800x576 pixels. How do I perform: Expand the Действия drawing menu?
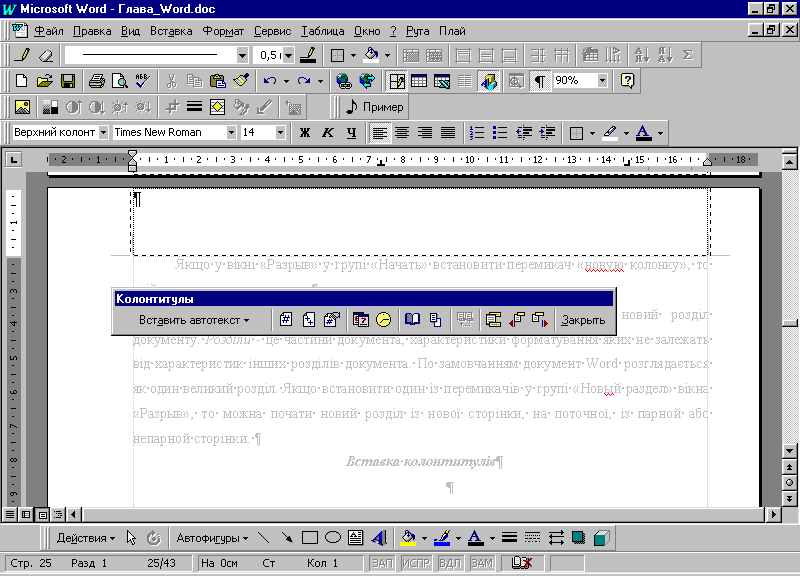[86, 538]
